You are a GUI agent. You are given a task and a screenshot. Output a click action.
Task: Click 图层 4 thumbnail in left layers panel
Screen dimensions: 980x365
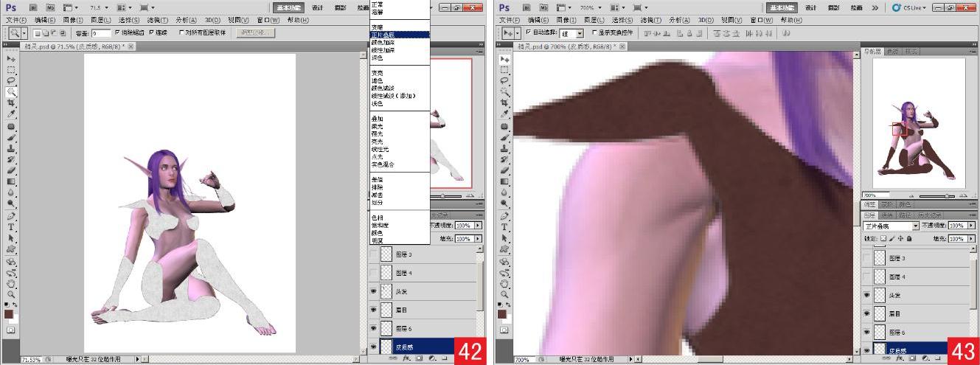click(386, 273)
